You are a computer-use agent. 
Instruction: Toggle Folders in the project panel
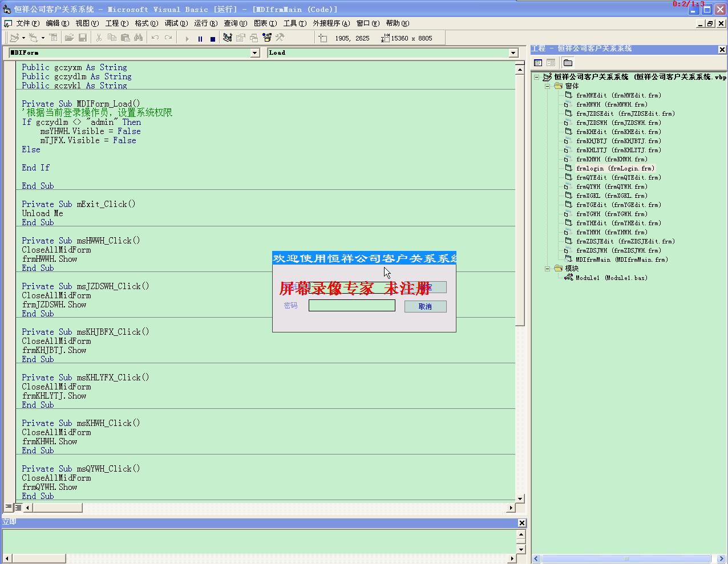pyautogui.click(x=568, y=63)
